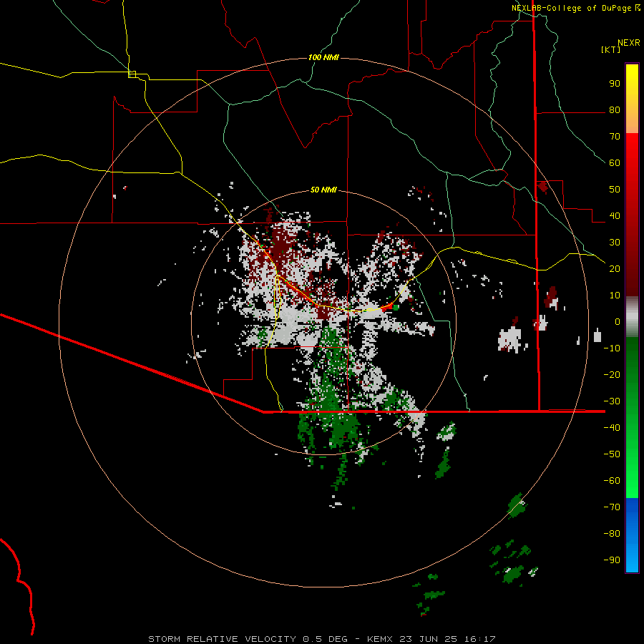Click the 40 value on velocity scale
644x644 pixels.
pyautogui.click(x=615, y=215)
